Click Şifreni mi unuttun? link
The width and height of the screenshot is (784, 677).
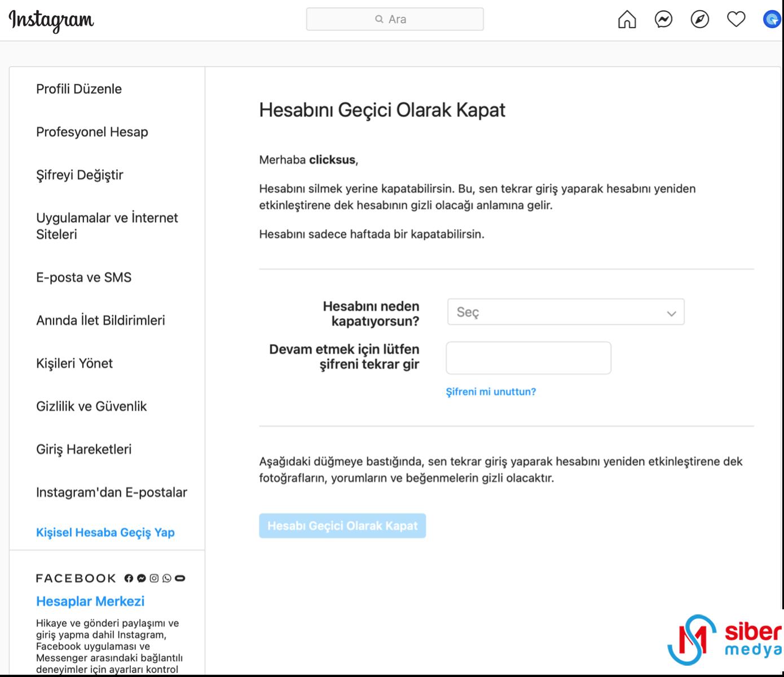click(491, 392)
